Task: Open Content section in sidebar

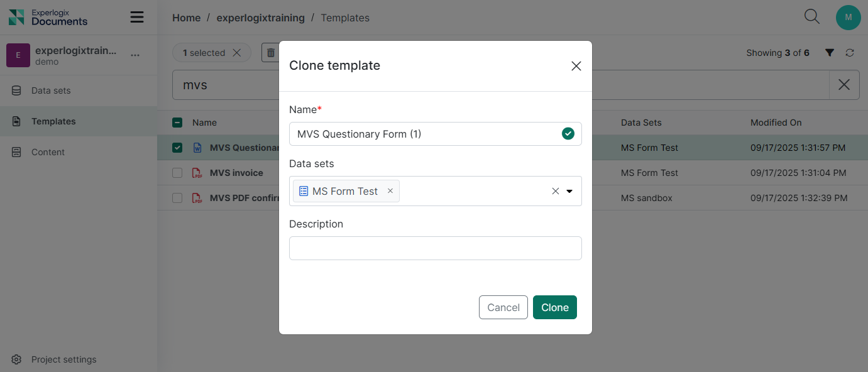Action: 48,152
